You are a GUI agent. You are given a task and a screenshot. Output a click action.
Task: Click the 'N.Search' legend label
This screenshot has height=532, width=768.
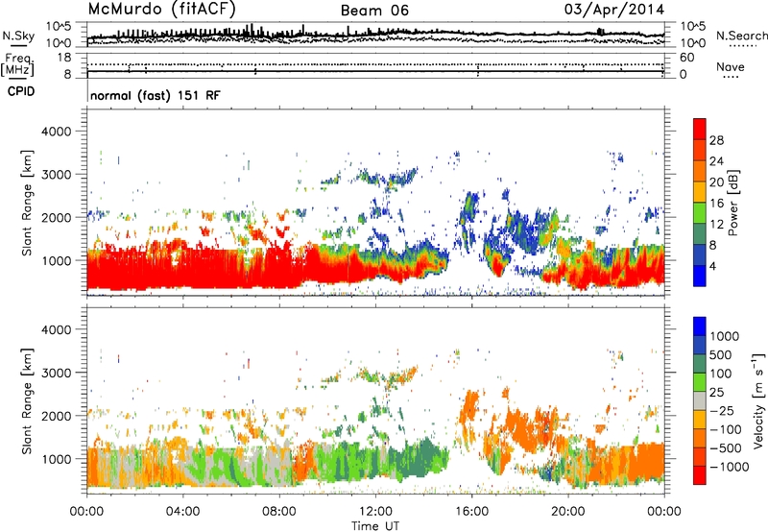(741, 36)
